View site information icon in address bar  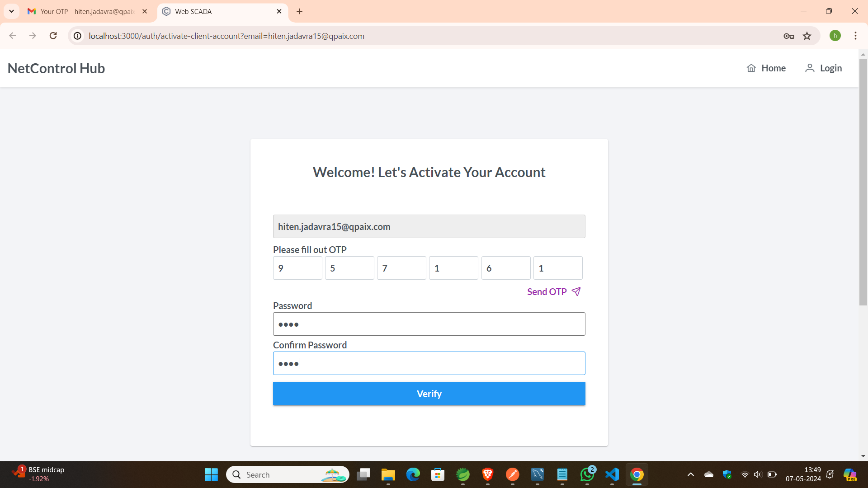[x=78, y=36]
